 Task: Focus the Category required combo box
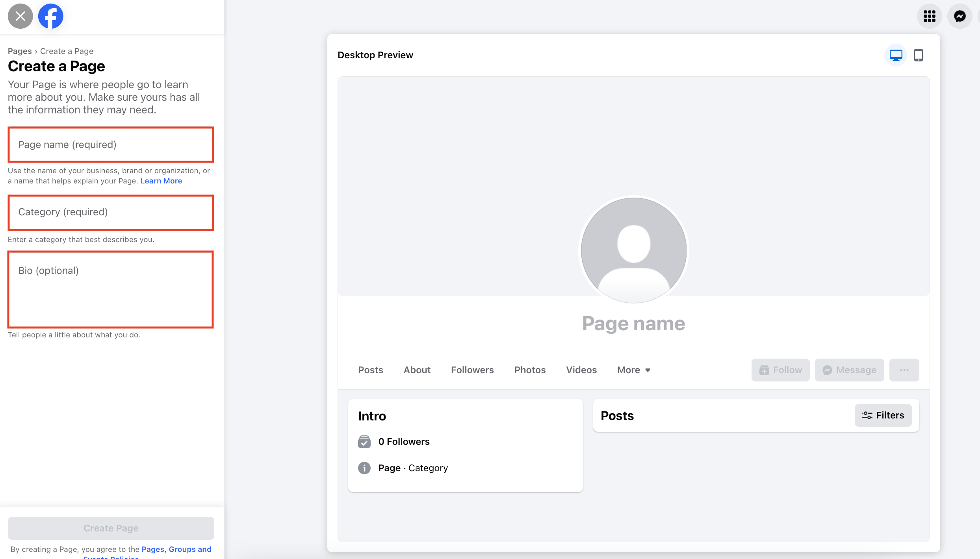pos(111,212)
